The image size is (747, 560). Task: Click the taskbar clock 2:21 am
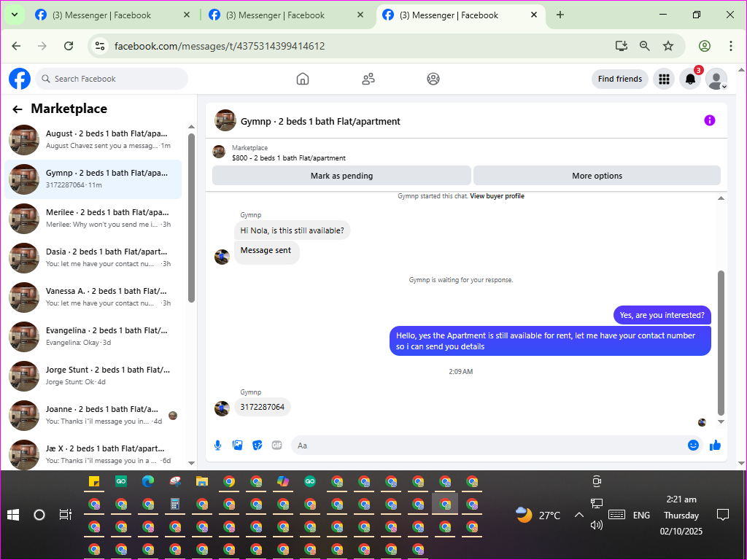[x=681, y=499]
